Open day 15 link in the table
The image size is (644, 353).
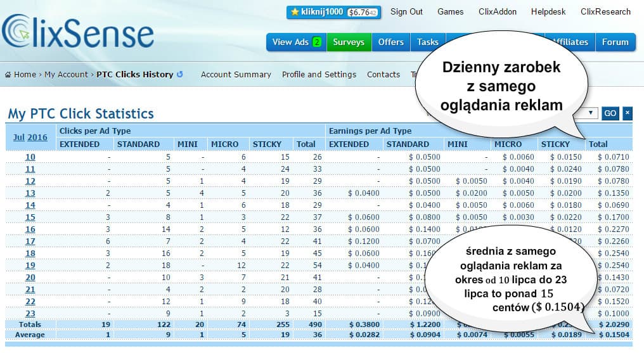[x=30, y=217]
